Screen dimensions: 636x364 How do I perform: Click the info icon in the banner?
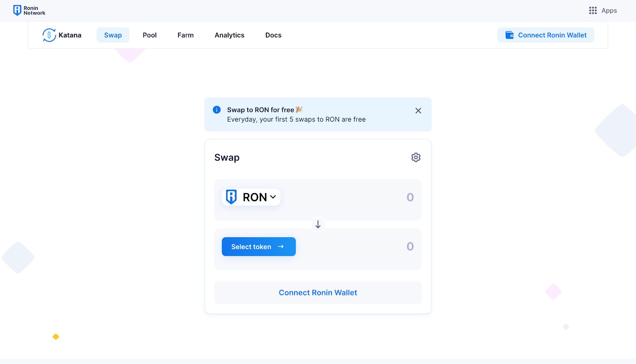click(x=217, y=110)
